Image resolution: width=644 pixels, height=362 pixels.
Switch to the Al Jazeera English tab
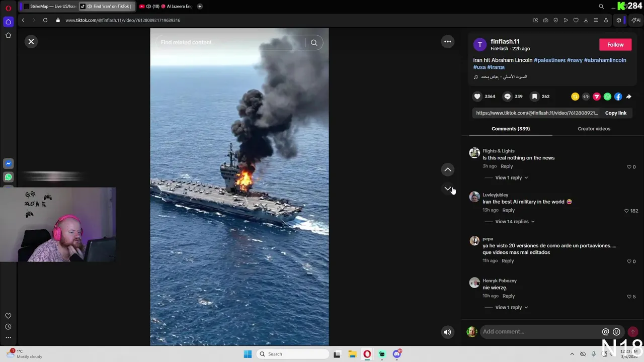point(166,7)
